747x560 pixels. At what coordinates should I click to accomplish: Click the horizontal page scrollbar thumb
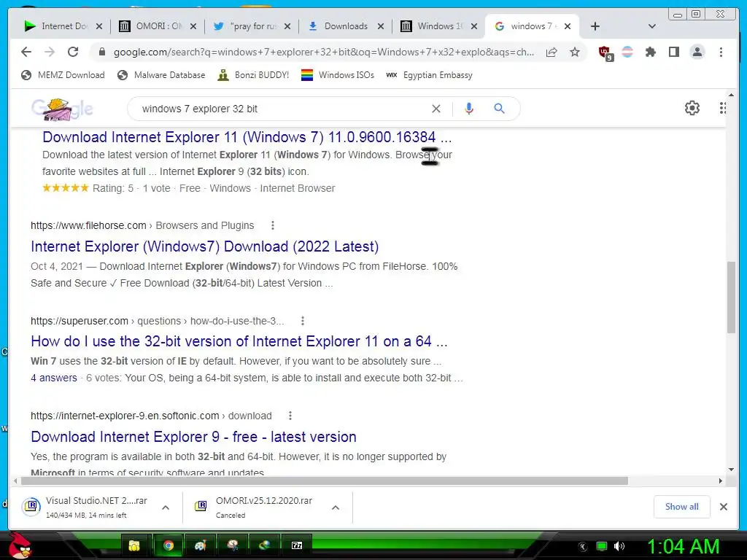tap(325, 481)
